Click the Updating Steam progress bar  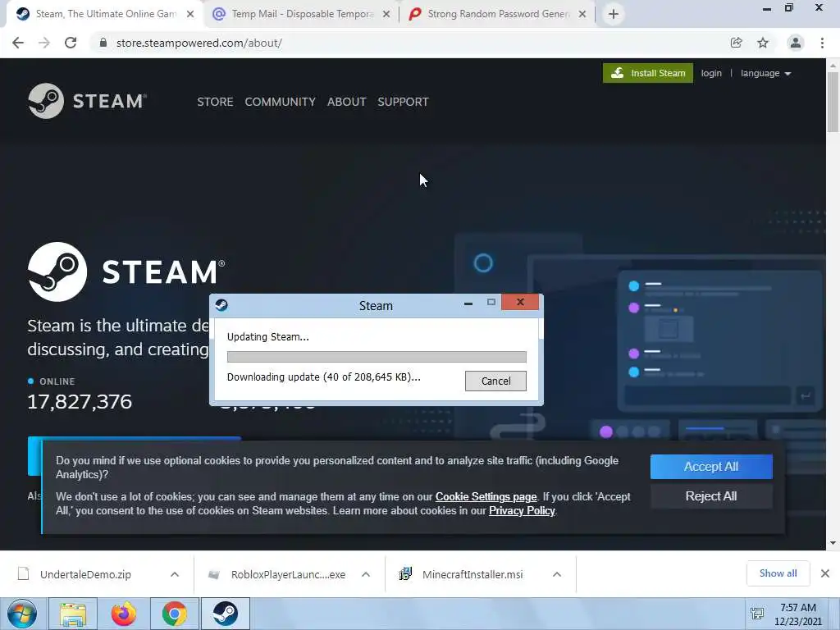point(377,357)
